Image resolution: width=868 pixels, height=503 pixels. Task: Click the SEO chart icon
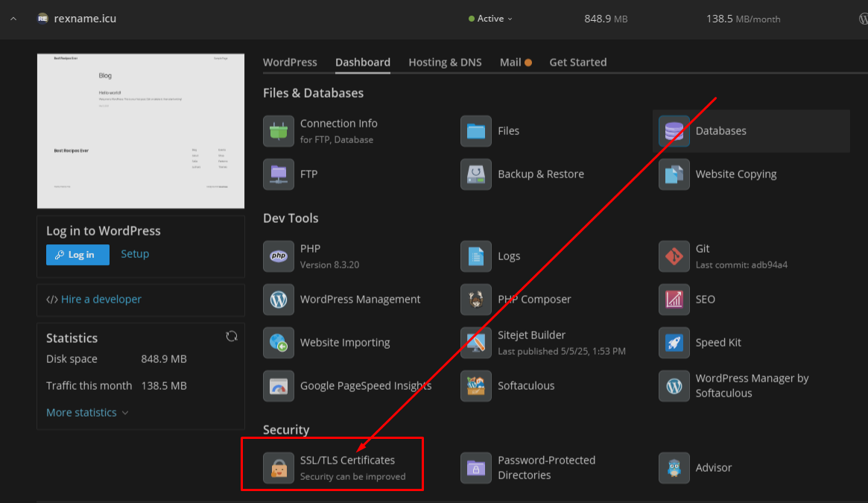tap(674, 300)
